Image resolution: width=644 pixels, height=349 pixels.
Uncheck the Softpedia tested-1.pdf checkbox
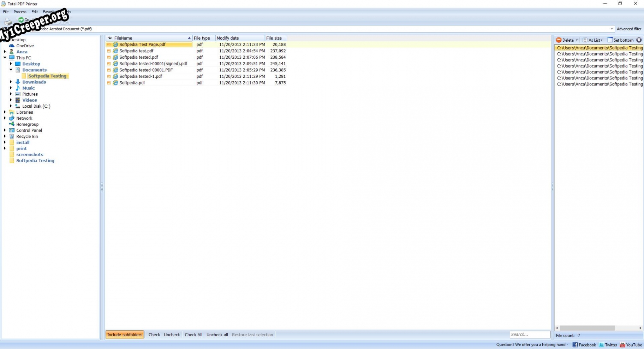coord(109,76)
